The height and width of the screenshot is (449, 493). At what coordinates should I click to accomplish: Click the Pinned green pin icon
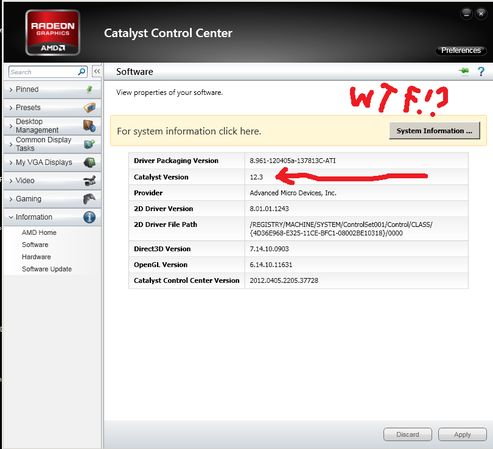[89, 89]
